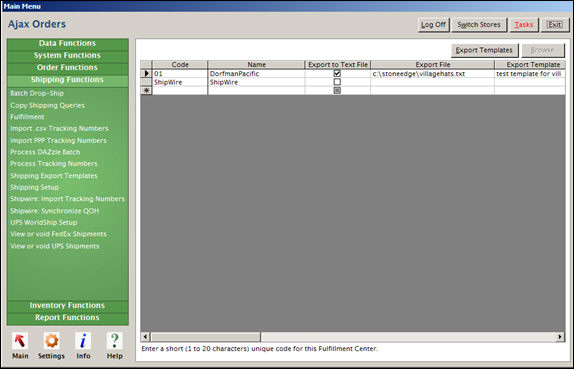Click the horizontal scrollbar thumb
The image size is (574, 369).
[205, 336]
